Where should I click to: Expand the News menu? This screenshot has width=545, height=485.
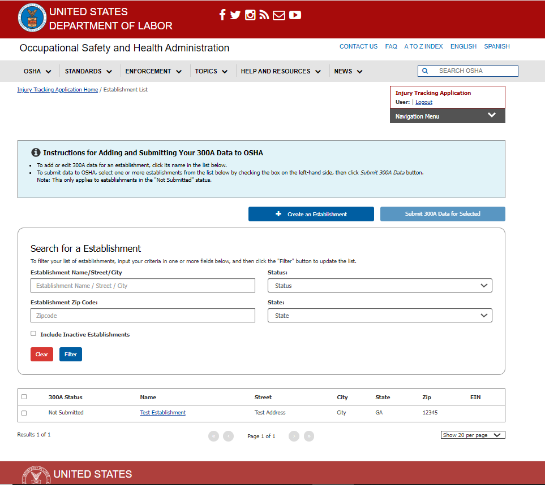348,71
